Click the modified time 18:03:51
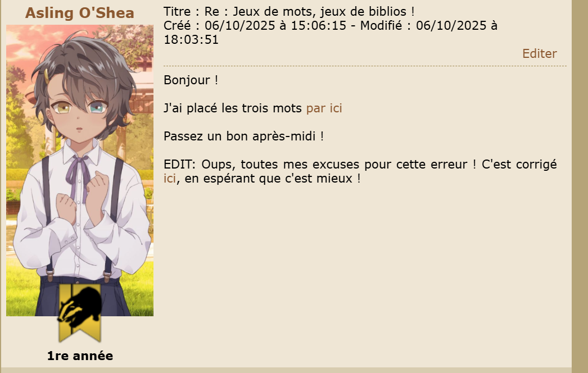This screenshot has height=373, width=588. point(191,40)
